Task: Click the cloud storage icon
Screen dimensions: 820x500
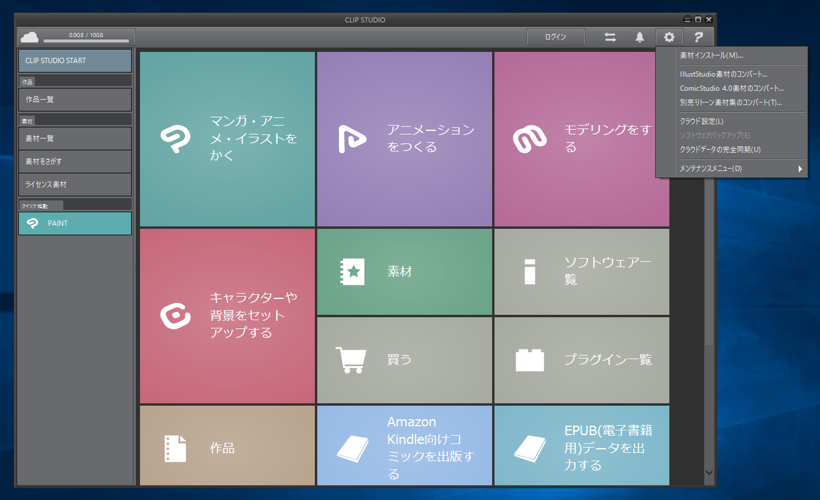Action: (29, 37)
